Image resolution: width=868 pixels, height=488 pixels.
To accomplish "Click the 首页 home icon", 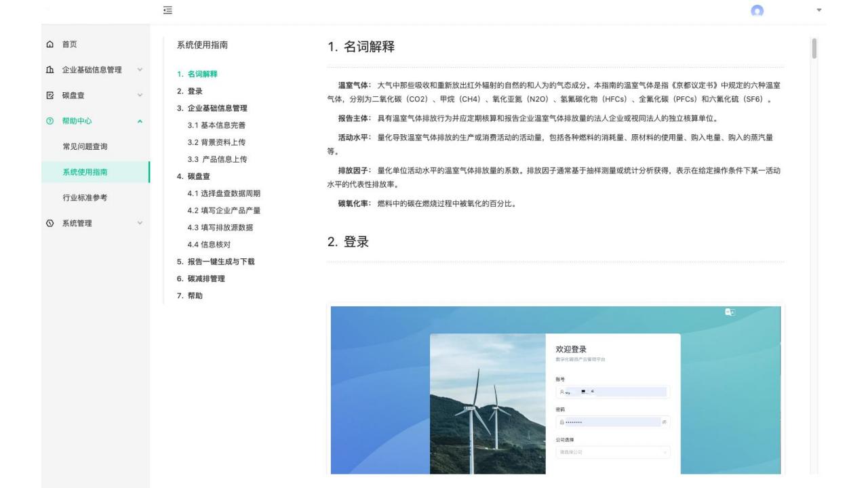I will [x=50, y=44].
